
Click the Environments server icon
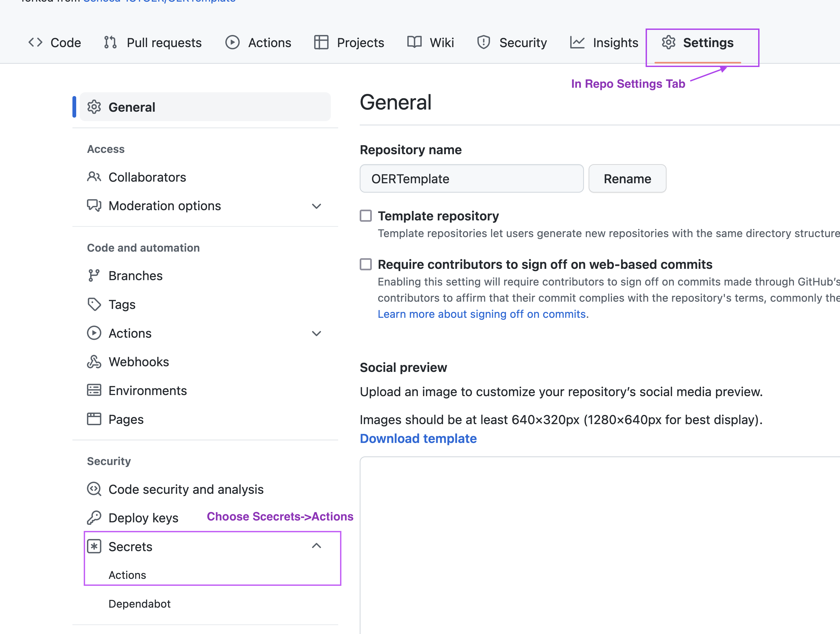coord(94,390)
